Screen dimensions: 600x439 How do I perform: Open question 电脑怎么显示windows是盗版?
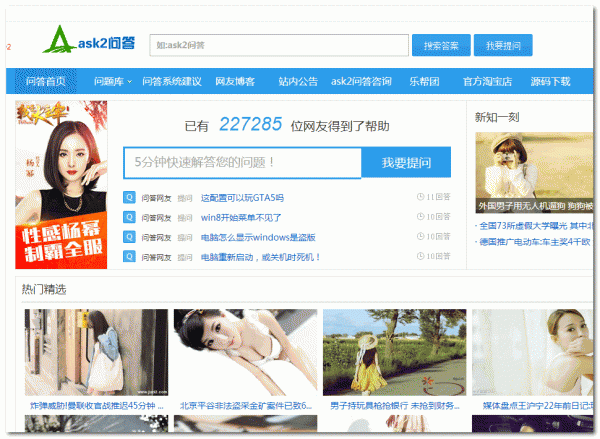258,237
